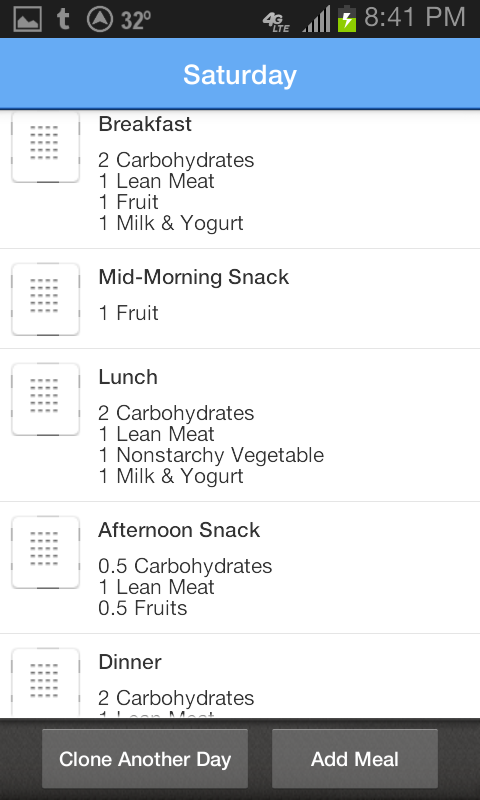Viewport: 480px width, 800px height.
Task: Click the Add Meal button
Action: pos(355,759)
